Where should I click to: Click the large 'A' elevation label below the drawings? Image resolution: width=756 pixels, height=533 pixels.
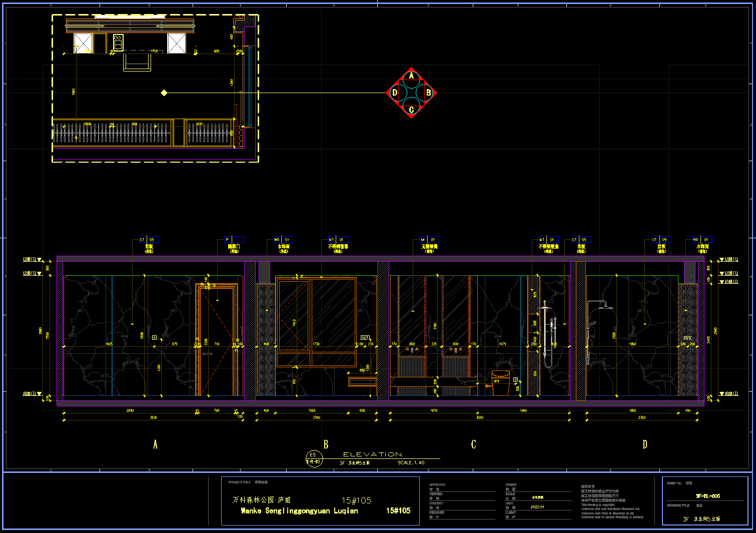point(155,444)
